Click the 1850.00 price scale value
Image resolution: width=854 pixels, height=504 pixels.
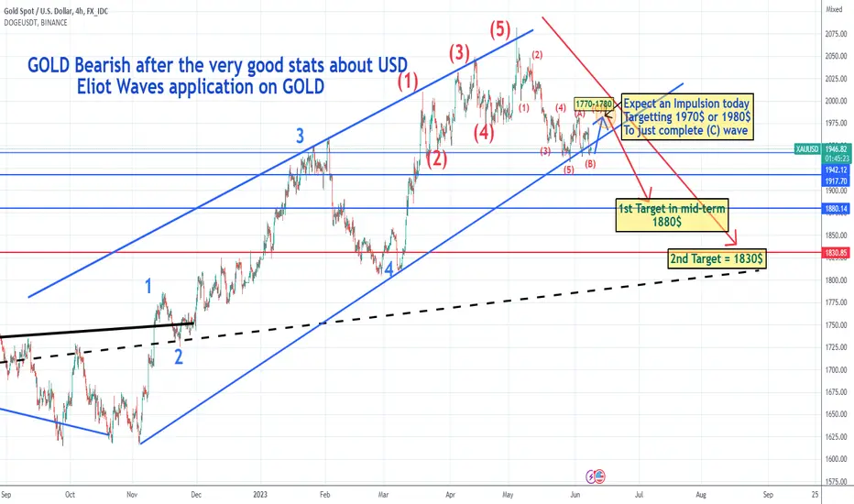tap(836, 236)
